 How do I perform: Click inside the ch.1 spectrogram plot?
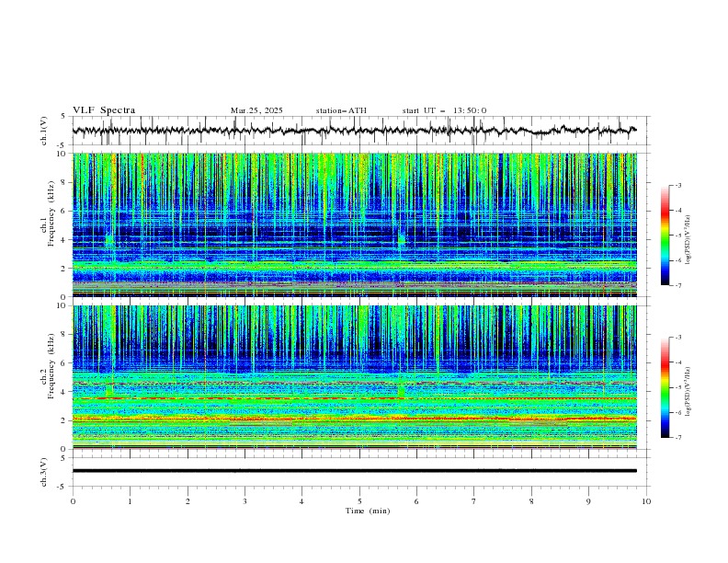pyautogui.click(x=355, y=224)
